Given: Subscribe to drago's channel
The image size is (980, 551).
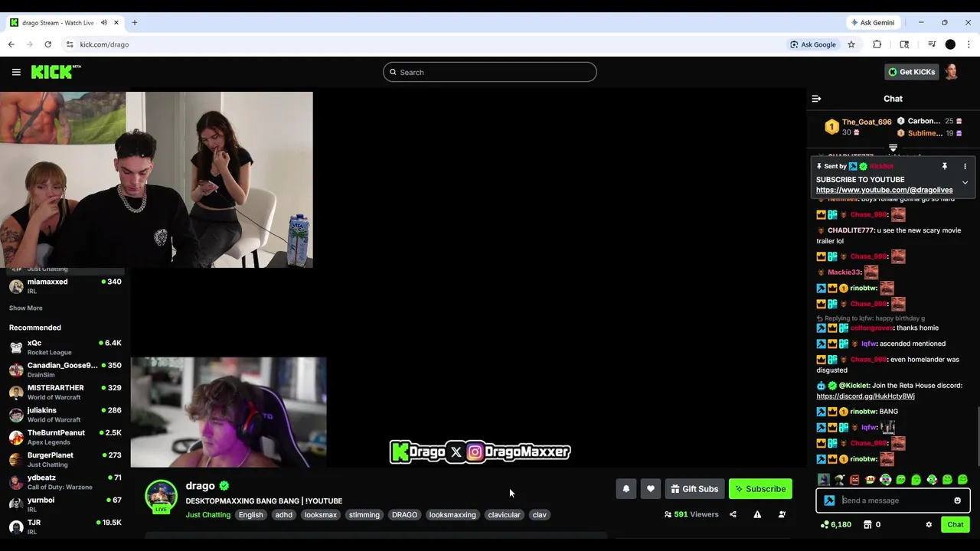Looking at the screenshot, I should pos(760,489).
